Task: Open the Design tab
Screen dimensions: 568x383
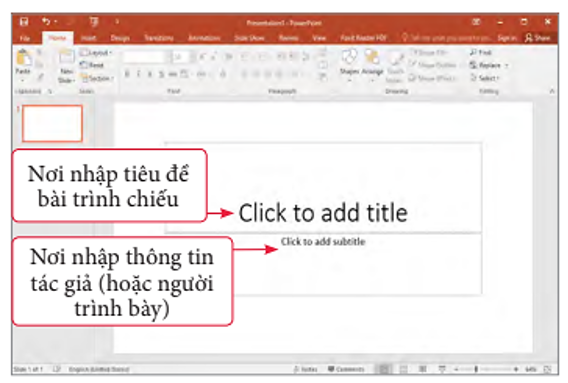Action: tap(120, 38)
